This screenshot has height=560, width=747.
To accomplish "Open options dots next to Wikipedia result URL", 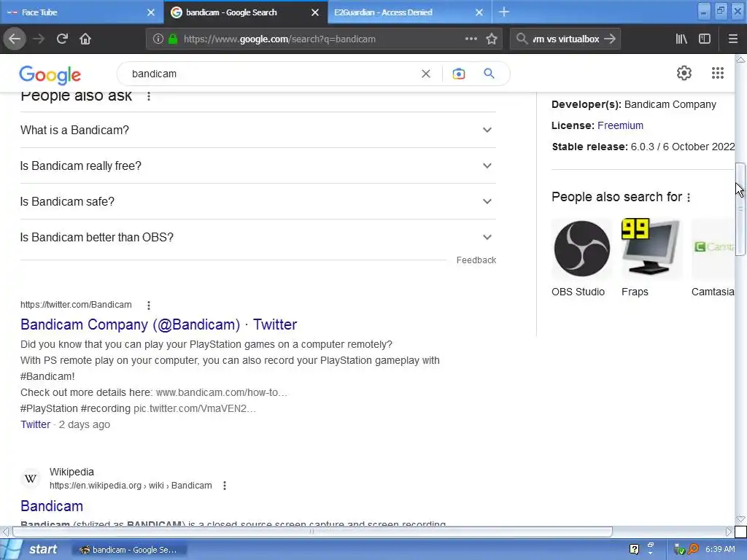I will [x=225, y=486].
